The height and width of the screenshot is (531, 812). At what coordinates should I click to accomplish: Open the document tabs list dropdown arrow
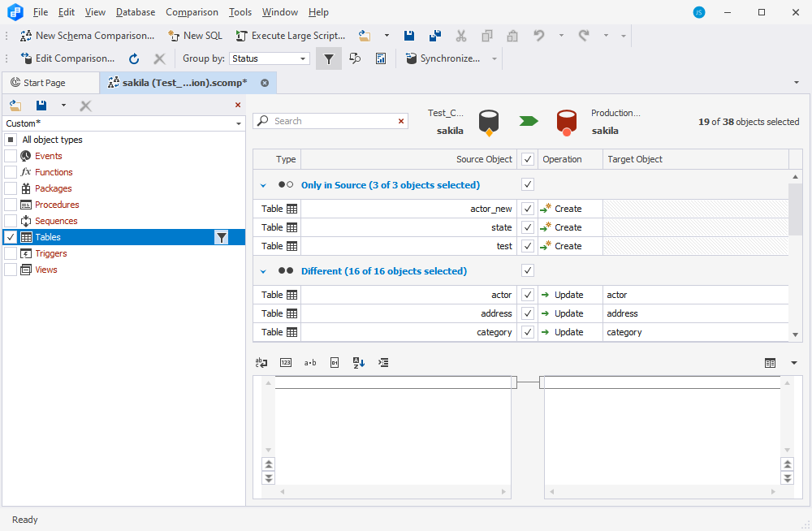pos(797,82)
